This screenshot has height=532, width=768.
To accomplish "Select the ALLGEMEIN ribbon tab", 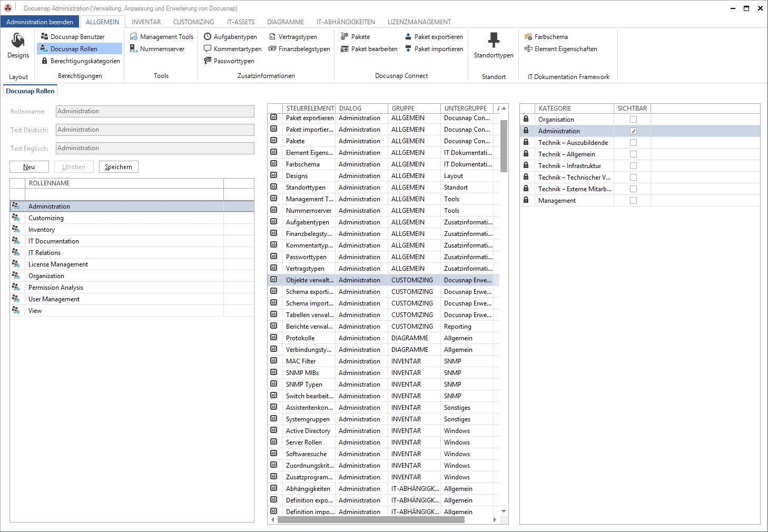I will (102, 22).
